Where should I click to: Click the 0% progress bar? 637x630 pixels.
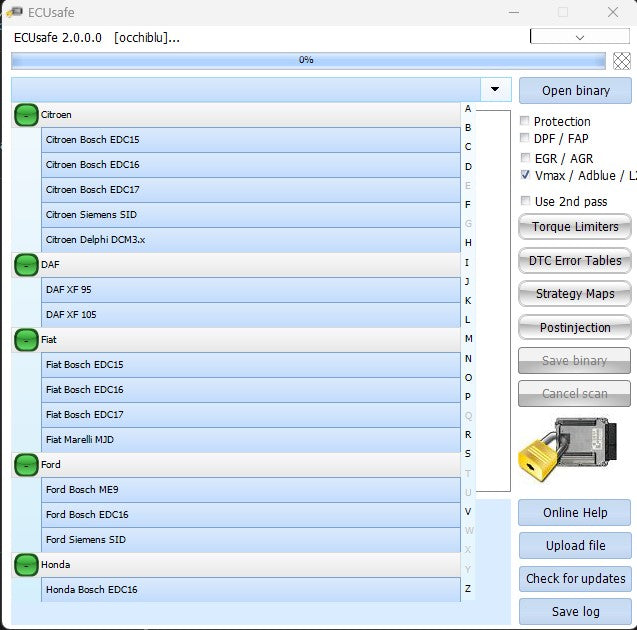[308, 61]
